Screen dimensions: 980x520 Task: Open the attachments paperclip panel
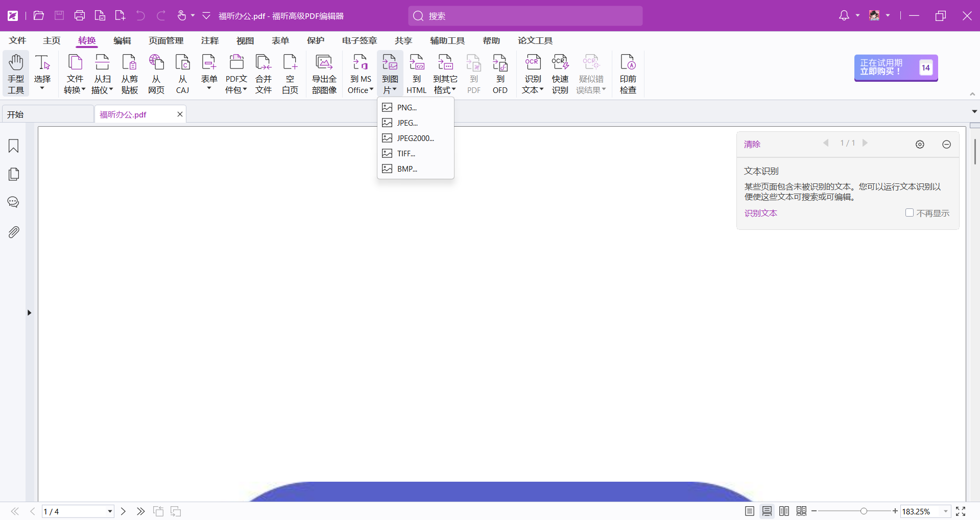pos(14,232)
